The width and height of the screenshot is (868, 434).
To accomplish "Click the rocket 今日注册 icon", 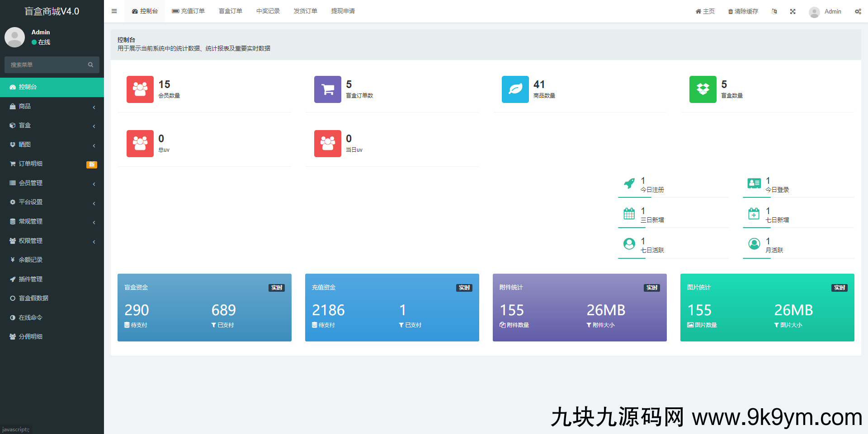I will click(x=629, y=183).
